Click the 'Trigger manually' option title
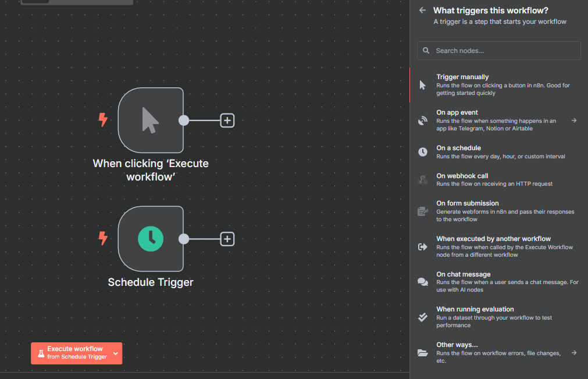The height and width of the screenshot is (379, 588). click(462, 77)
